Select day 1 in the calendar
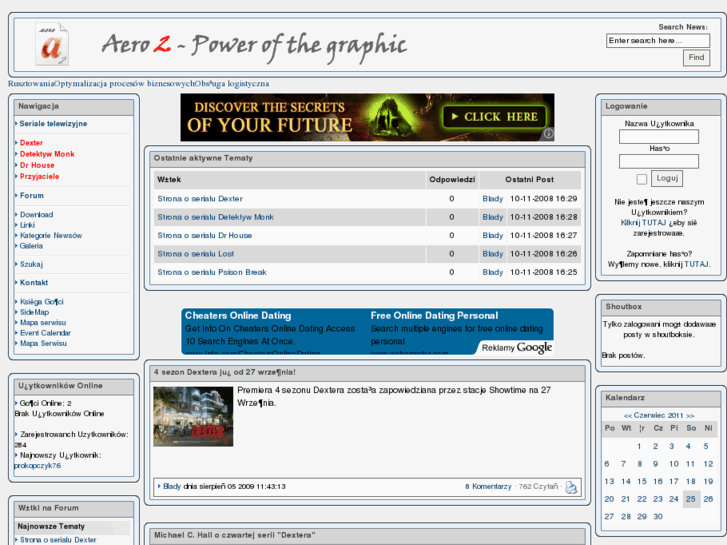Viewport: 727px width, 545px height. tap(639, 446)
